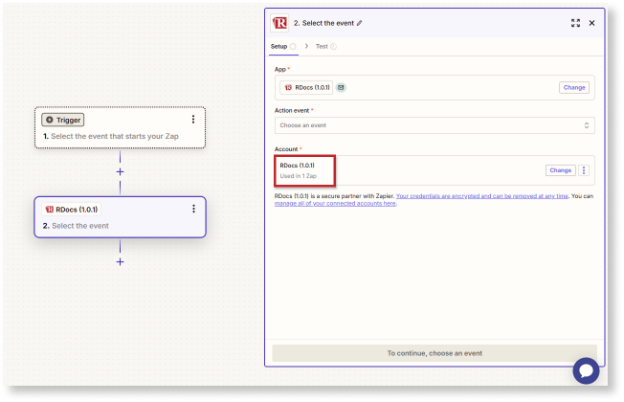
Task: Edit step title with the pencil icon
Action: (359, 23)
